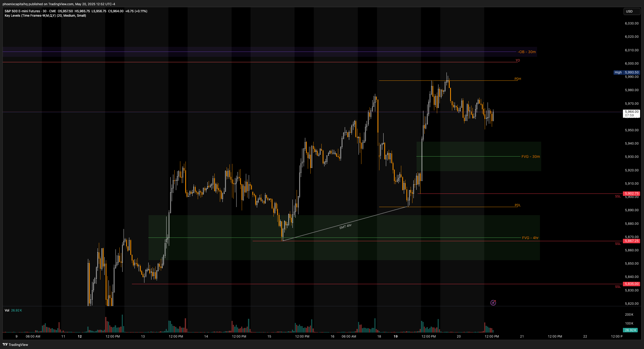Select the SMT 4hr trendline text
The height and width of the screenshot is (349, 644).
345,227
